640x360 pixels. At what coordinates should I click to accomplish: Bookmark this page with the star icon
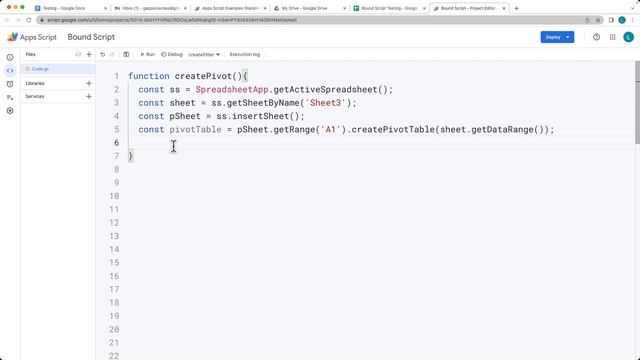pyautogui.click(x=598, y=20)
